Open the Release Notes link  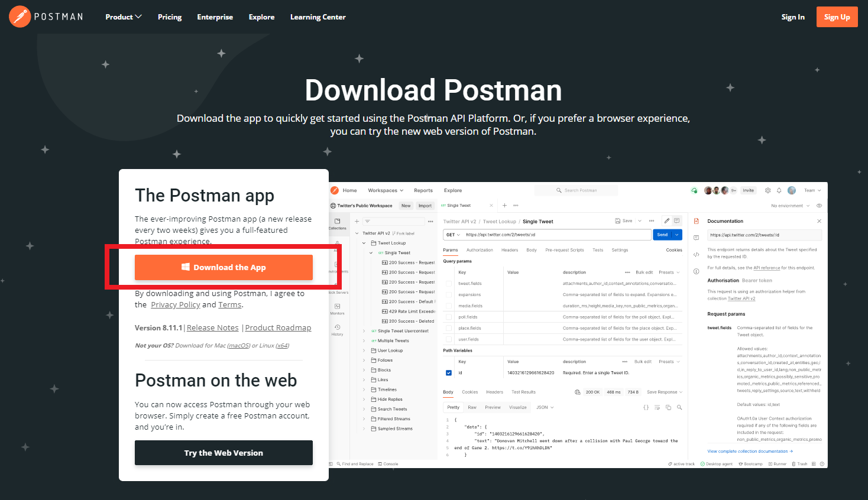pyautogui.click(x=213, y=328)
